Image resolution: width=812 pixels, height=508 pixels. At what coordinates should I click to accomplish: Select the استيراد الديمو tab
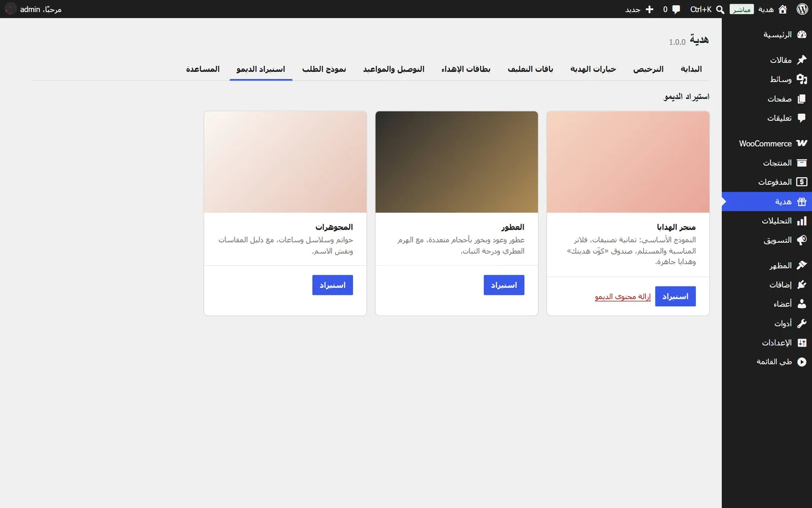coord(261,69)
